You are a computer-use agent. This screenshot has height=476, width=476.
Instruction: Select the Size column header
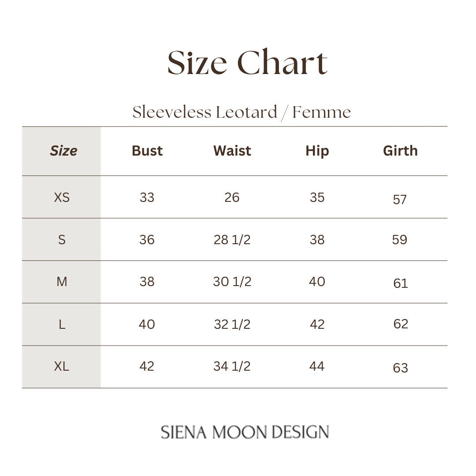pos(63,151)
